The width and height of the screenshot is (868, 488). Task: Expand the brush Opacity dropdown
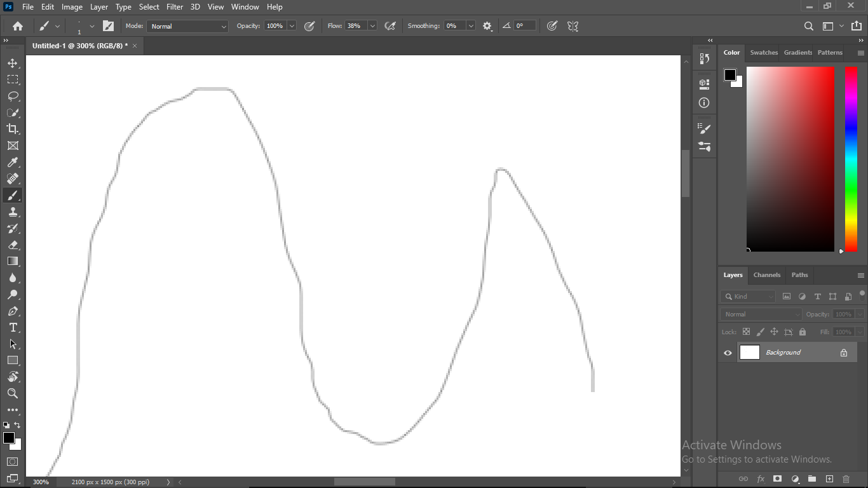coord(292,26)
